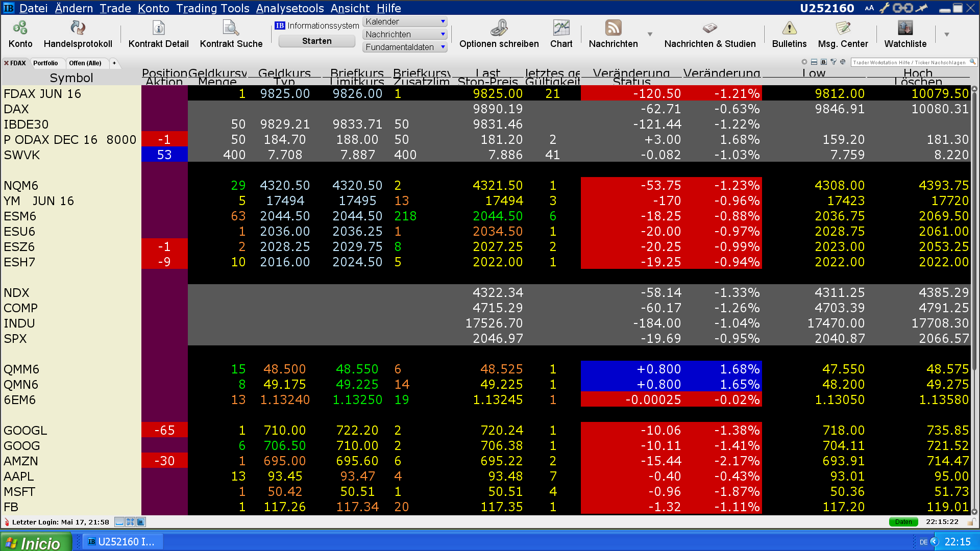The image size is (980, 551).
Task: Toggle the pin icon in title bar
Action: coord(922,8)
